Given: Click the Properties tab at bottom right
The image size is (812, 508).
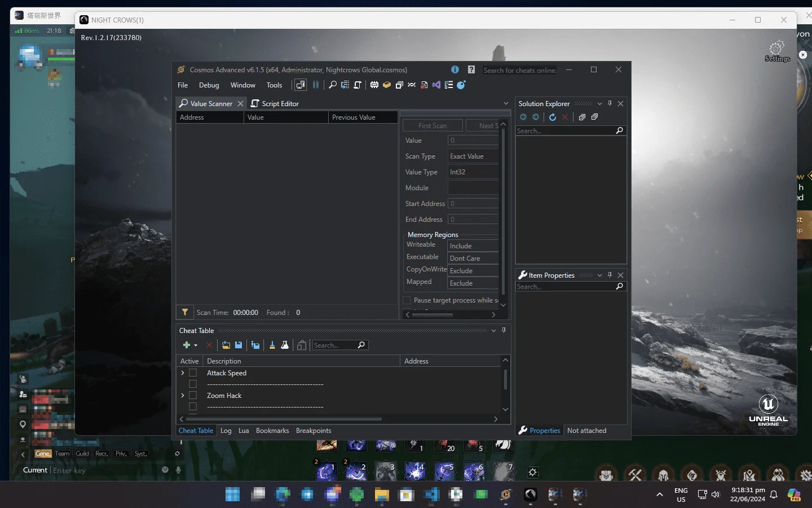Looking at the screenshot, I should click(x=540, y=431).
